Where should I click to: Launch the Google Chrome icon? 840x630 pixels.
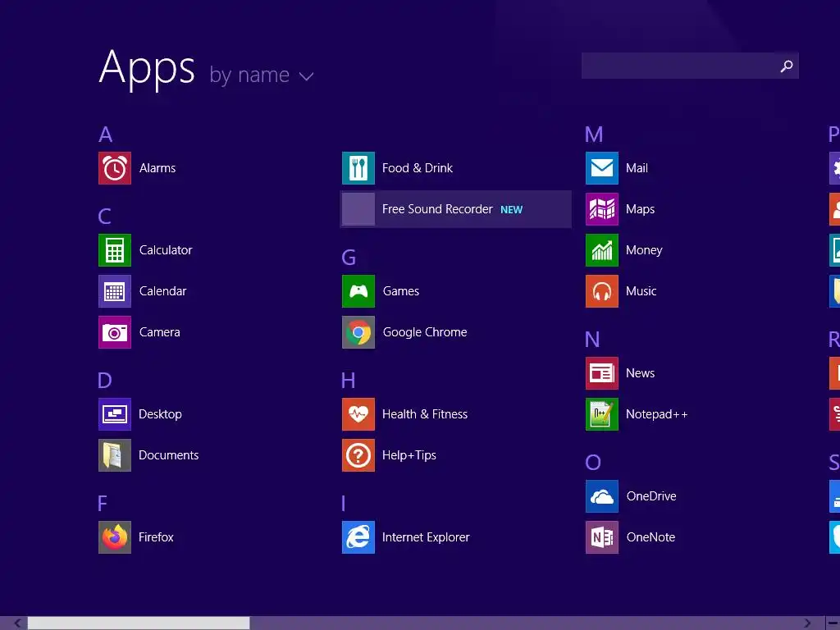358,332
